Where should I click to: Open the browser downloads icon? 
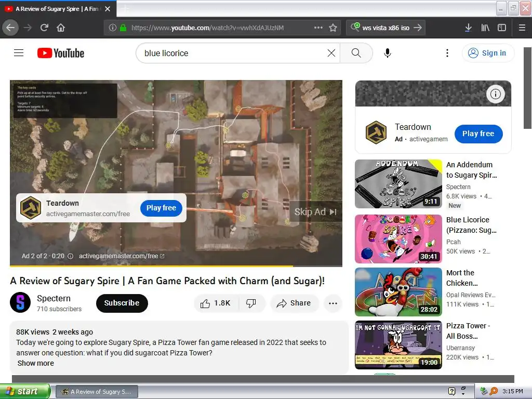[x=468, y=28]
